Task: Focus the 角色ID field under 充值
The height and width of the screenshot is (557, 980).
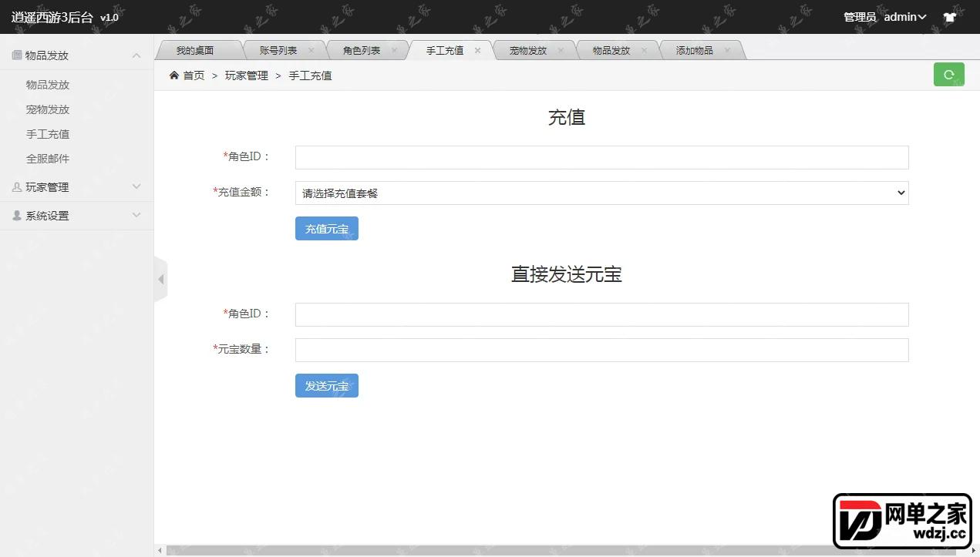Action: pos(601,157)
